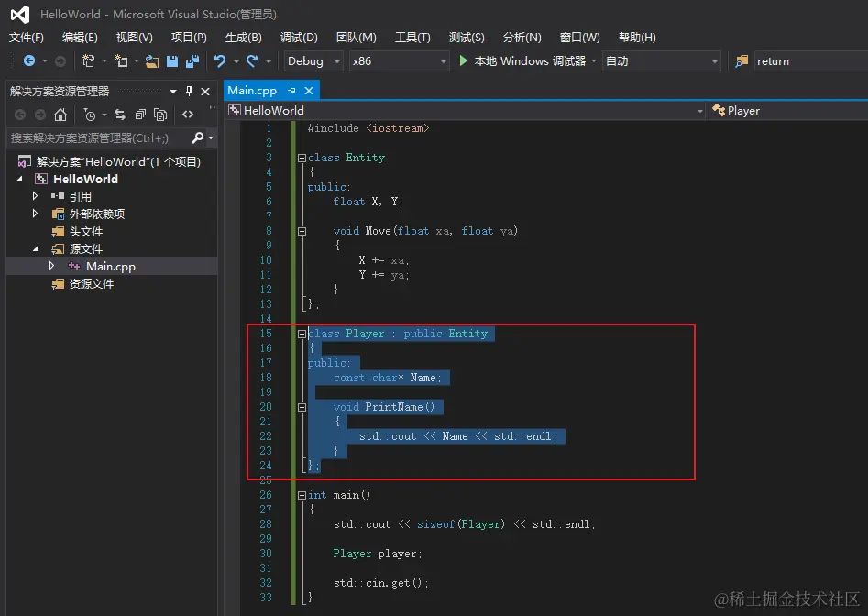Toggle auto-hide pin on Solution Explorer panel
Screen dimensions: 868x616
pyautogui.click(x=189, y=91)
